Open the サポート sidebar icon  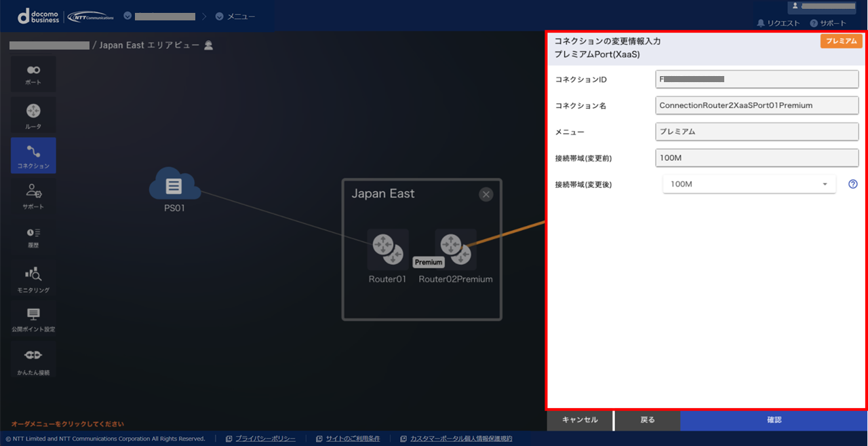coord(33,196)
